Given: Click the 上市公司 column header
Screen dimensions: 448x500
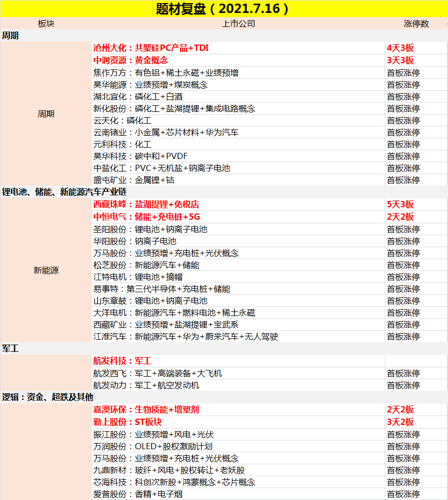Looking at the screenshot, I should pos(239,24).
